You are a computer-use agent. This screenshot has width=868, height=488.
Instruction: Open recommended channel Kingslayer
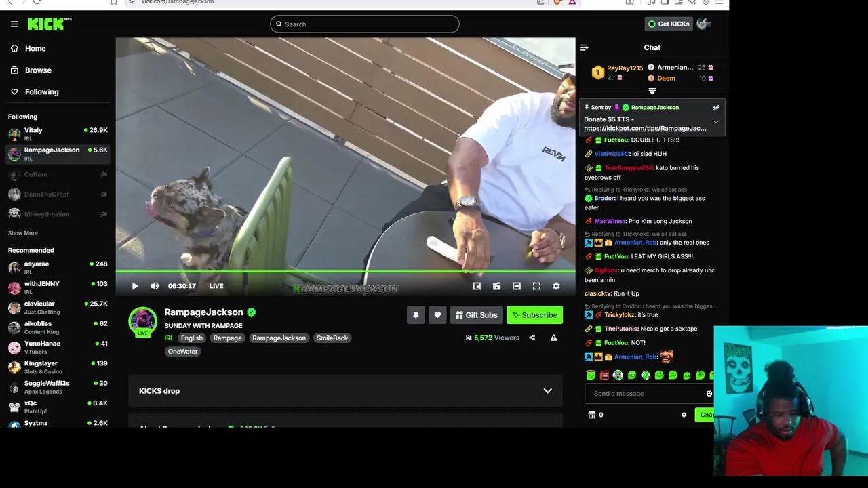coord(58,367)
